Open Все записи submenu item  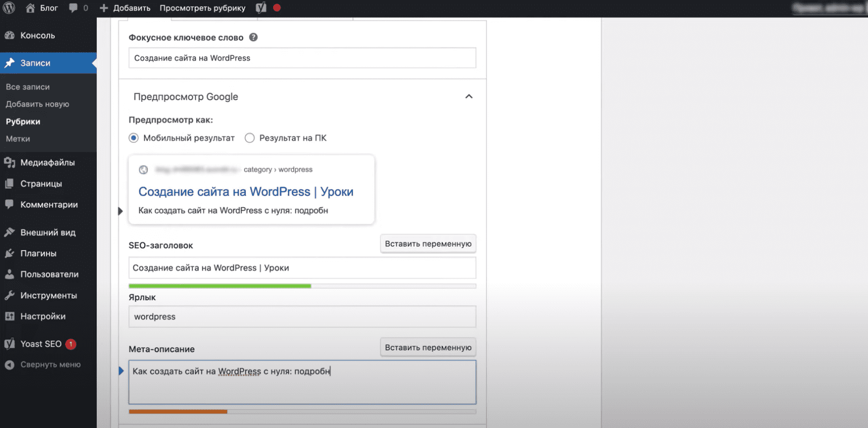point(28,87)
